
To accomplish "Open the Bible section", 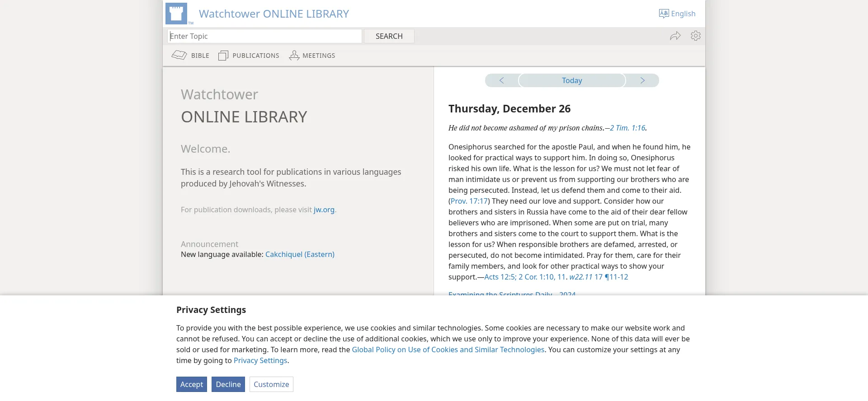I will [190, 56].
